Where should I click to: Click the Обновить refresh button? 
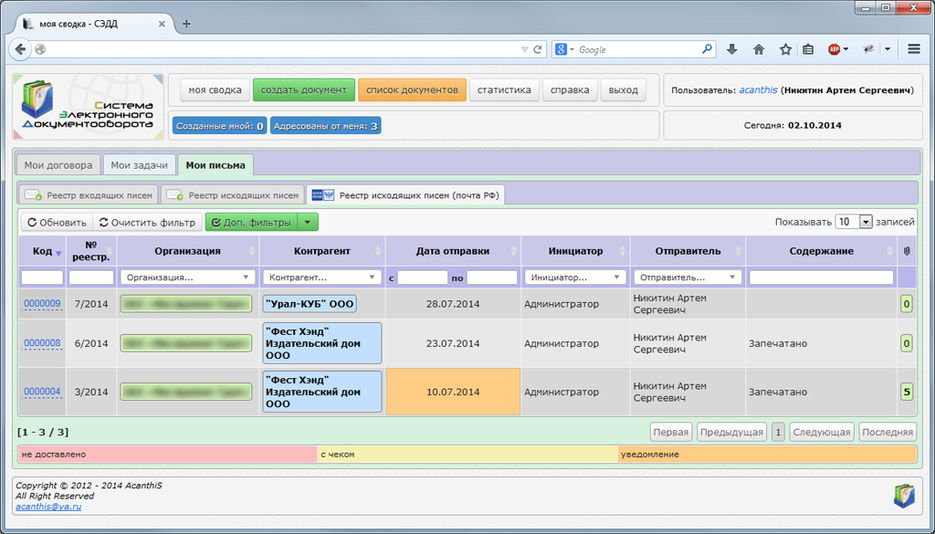coord(56,223)
